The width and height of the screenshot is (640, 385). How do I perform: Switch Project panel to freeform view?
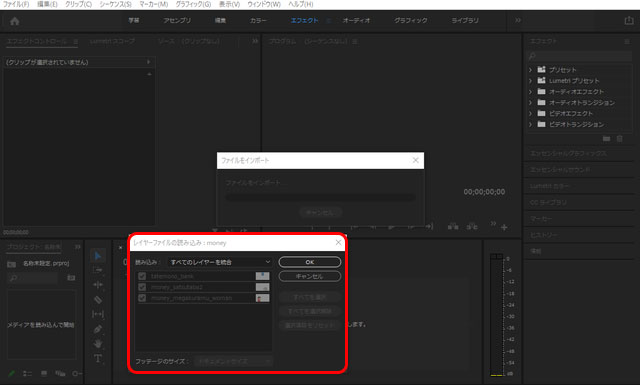pyautogui.click(x=60, y=374)
